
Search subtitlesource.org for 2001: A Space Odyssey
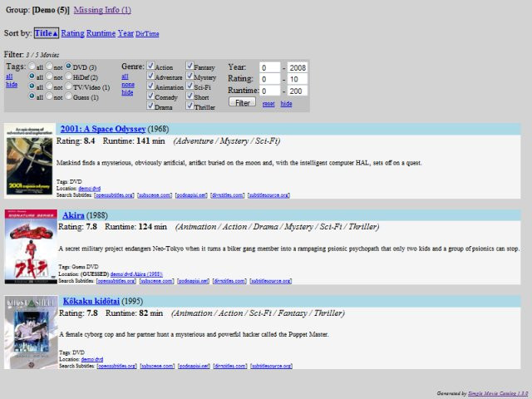tap(268, 195)
